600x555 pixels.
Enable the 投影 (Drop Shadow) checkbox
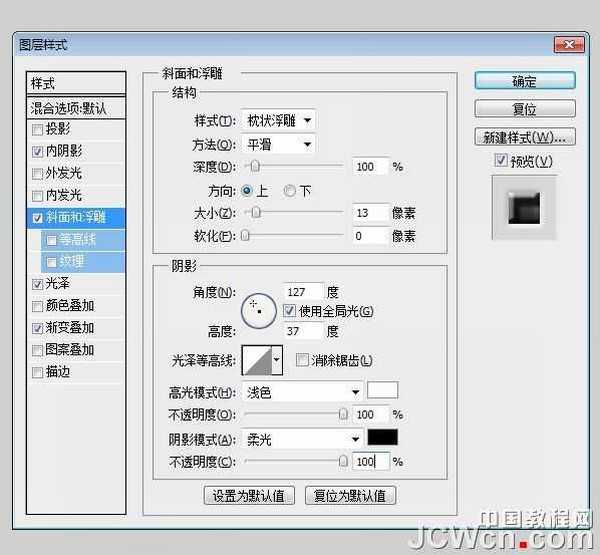[x=38, y=129]
